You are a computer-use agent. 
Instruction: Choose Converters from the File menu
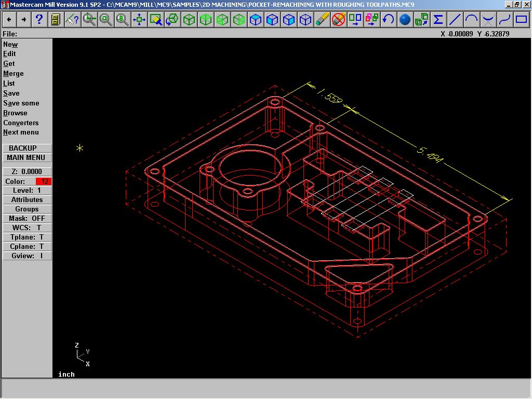point(21,123)
